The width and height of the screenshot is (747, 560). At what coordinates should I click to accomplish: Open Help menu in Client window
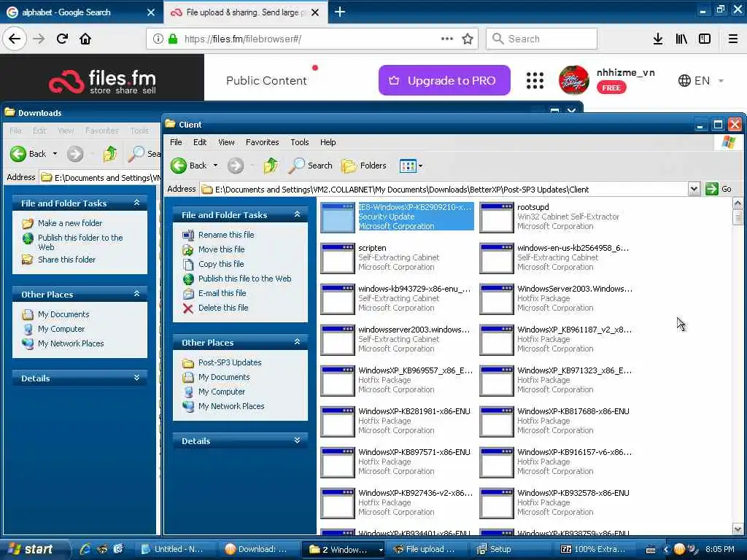(328, 142)
